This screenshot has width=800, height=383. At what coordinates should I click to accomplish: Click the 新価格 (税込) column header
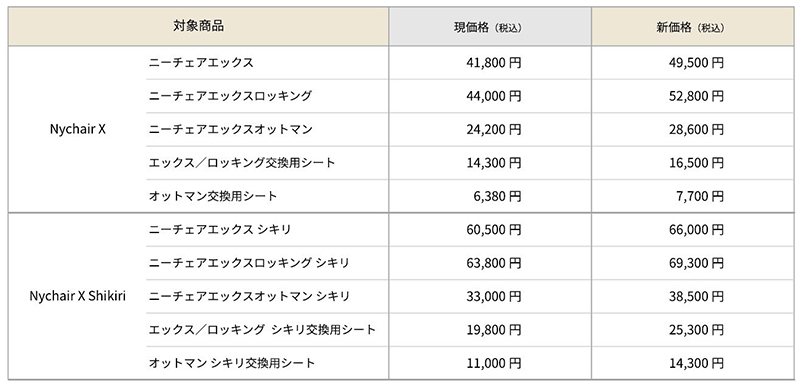coord(692,27)
